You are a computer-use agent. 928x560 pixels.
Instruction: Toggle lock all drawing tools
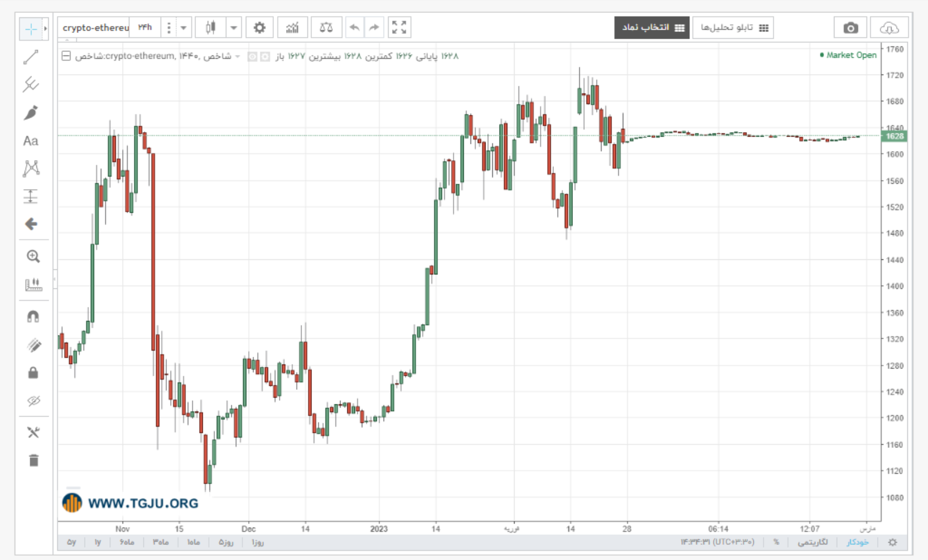(33, 373)
